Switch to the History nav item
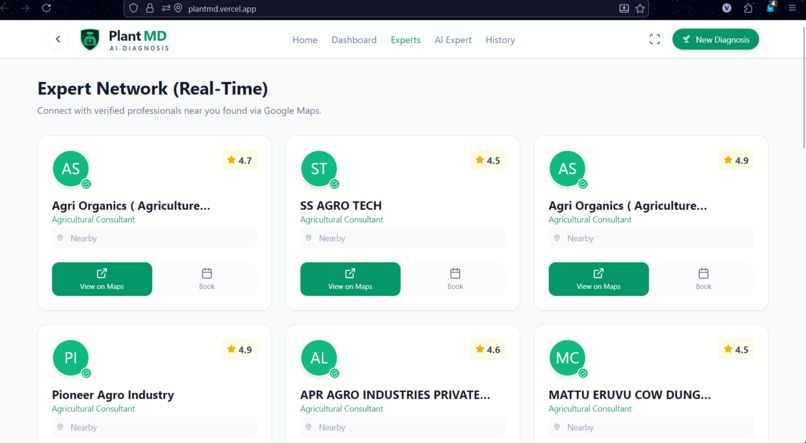This screenshot has width=806, height=443. [500, 40]
